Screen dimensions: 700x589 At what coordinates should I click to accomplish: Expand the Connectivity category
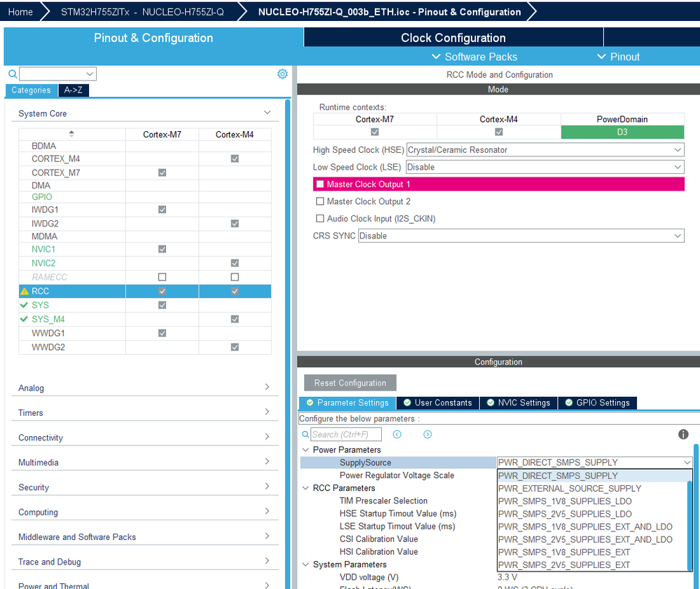click(267, 437)
